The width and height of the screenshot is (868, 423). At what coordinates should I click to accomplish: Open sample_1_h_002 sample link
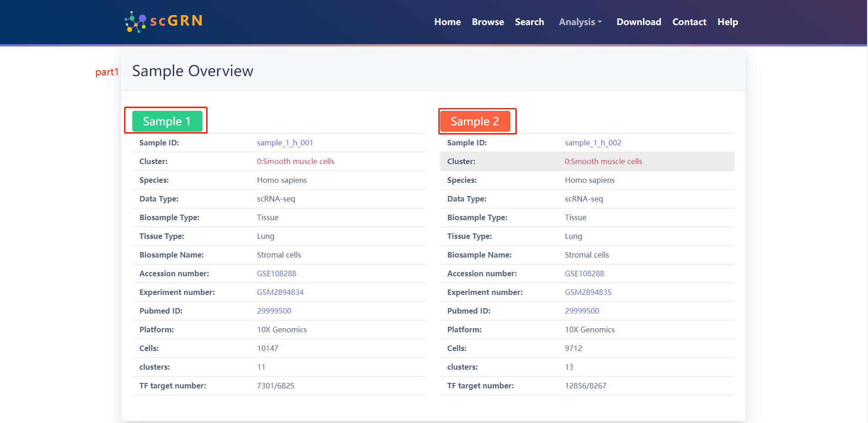tap(593, 143)
